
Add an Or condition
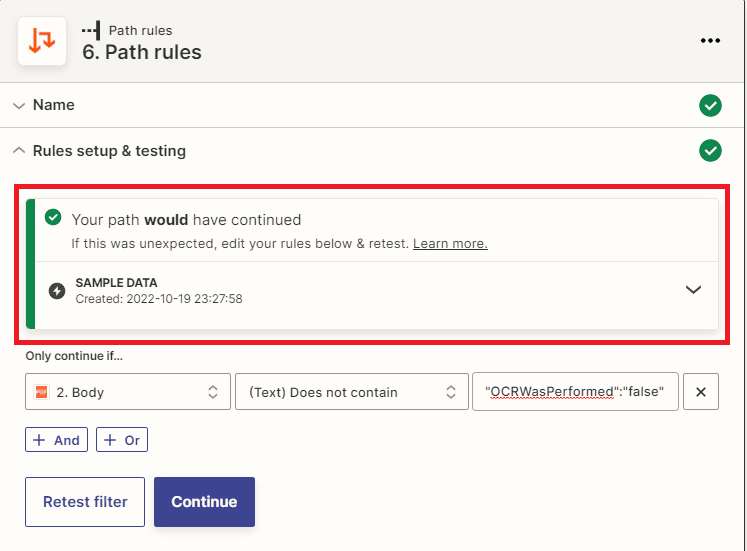(122, 440)
